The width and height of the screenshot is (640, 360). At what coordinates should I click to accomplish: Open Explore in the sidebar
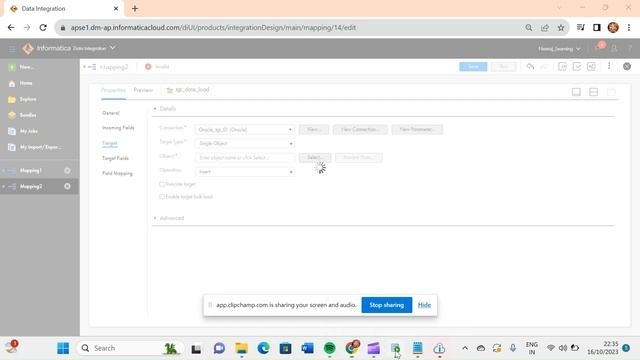coord(22,99)
